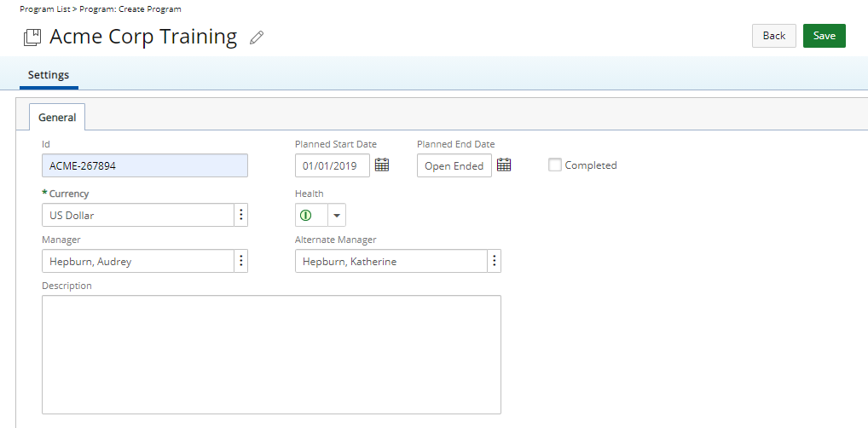
Task: Follow the Program List breadcrumb link
Action: coord(45,9)
